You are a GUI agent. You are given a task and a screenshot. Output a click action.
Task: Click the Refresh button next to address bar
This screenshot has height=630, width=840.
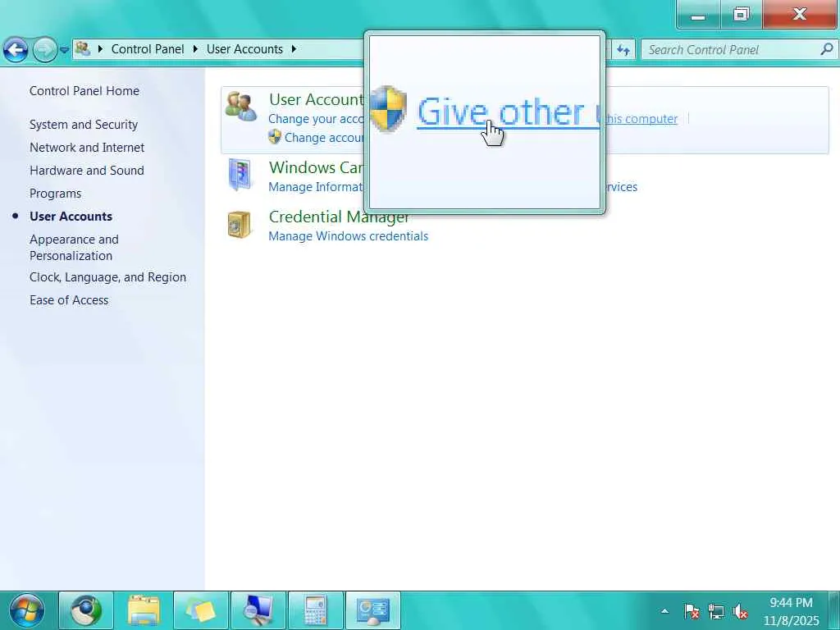click(x=623, y=50)
